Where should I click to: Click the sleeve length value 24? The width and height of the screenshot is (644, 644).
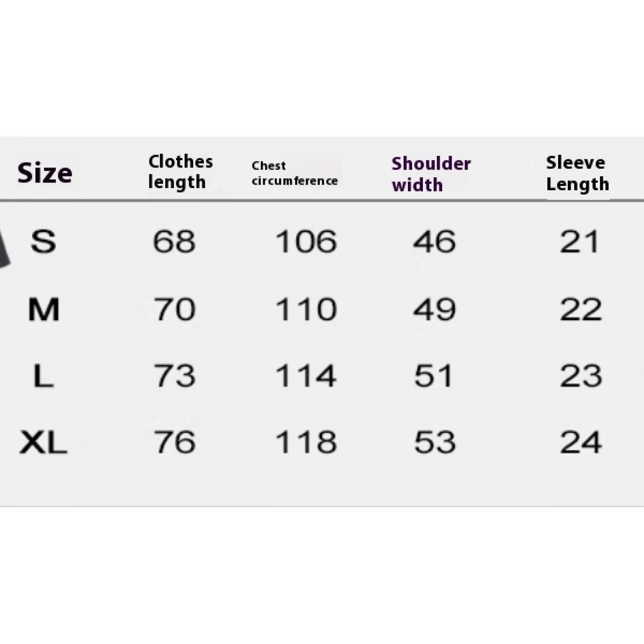(x=580, y=442)
